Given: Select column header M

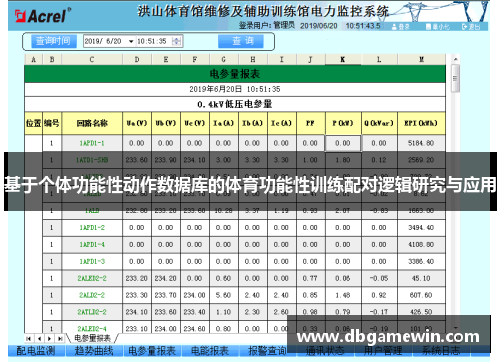Looking at the screenshot, I should [x=421, y=59].
